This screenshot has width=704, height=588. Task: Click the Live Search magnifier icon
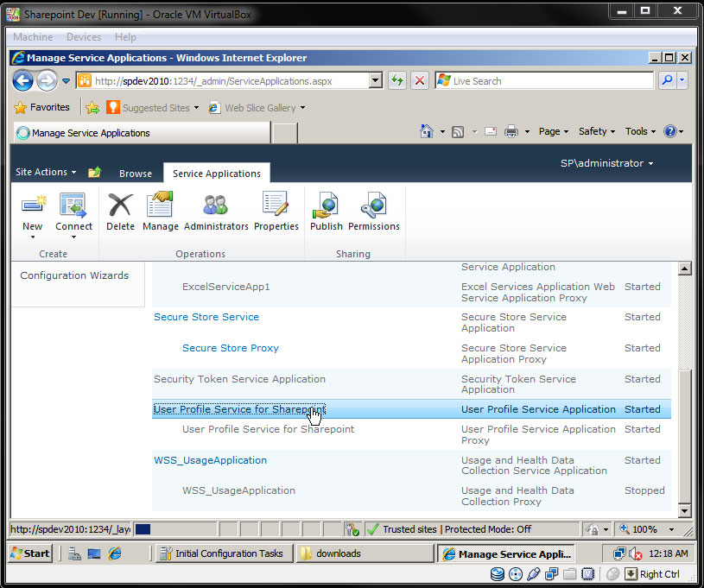pos(668,81)
